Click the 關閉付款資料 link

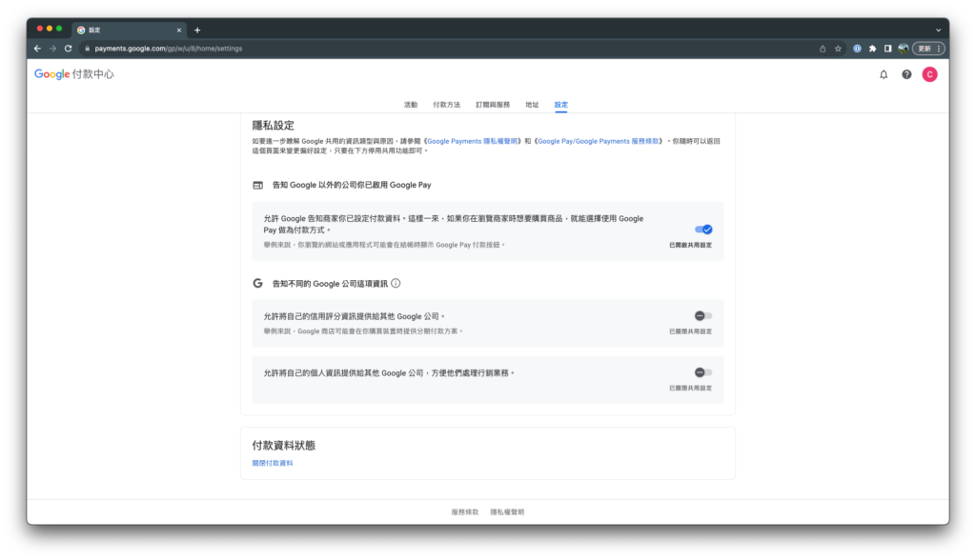[273, 463]
